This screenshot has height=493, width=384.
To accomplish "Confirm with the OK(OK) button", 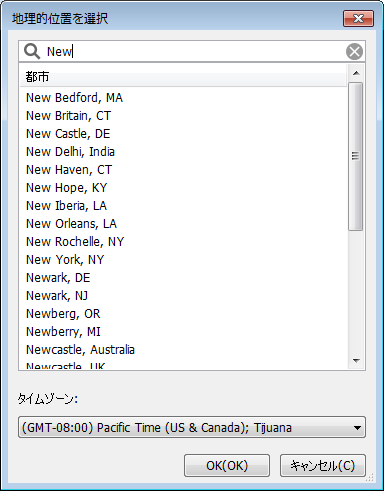I will click(227, 465).
